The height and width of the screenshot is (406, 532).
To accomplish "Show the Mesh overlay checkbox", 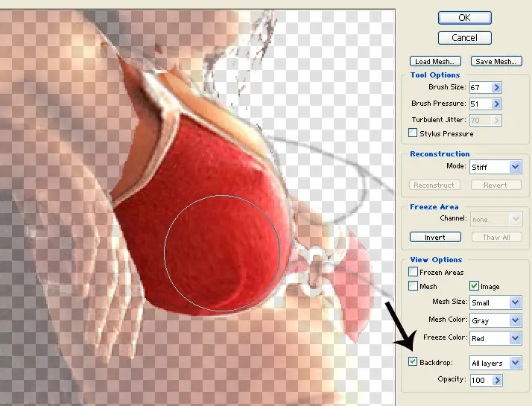I will pyautogui.click(x=413, y=286).
